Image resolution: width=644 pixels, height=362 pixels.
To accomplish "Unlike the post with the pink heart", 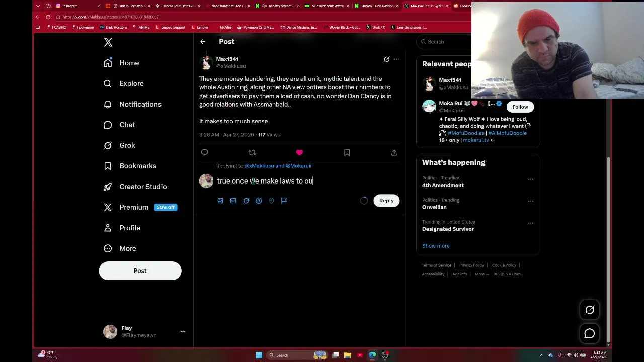I will pyautogui.click(x=299, y=152).
